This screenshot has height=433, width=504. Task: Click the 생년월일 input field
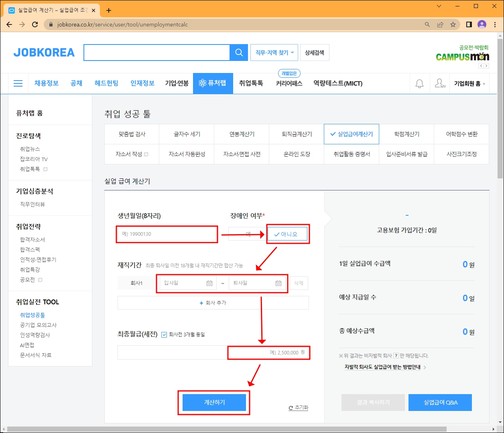point(167,234)
